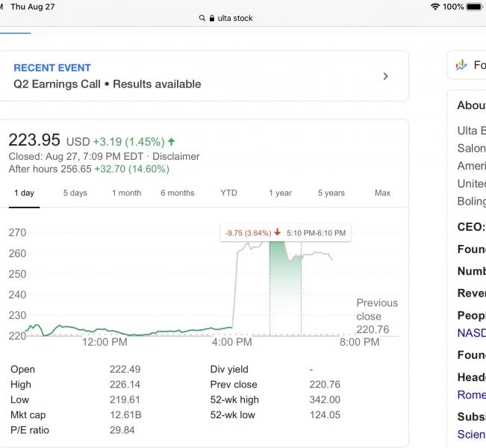Screen dimensions: 486x448
Task: Select the 1 year chart tab
Action: tap(280, 193)
